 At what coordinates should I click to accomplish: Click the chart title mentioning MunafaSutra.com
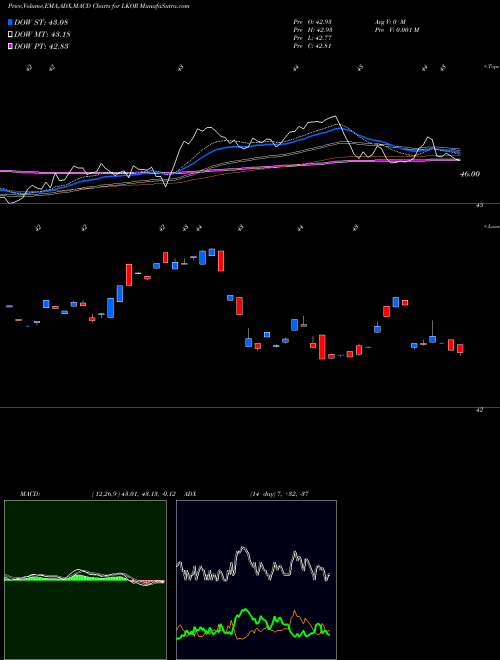pyautogui.click(x=99, y=6)
